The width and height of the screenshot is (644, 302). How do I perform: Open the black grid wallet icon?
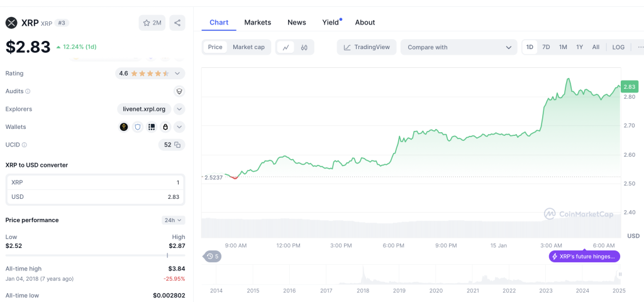click(152, 127)
